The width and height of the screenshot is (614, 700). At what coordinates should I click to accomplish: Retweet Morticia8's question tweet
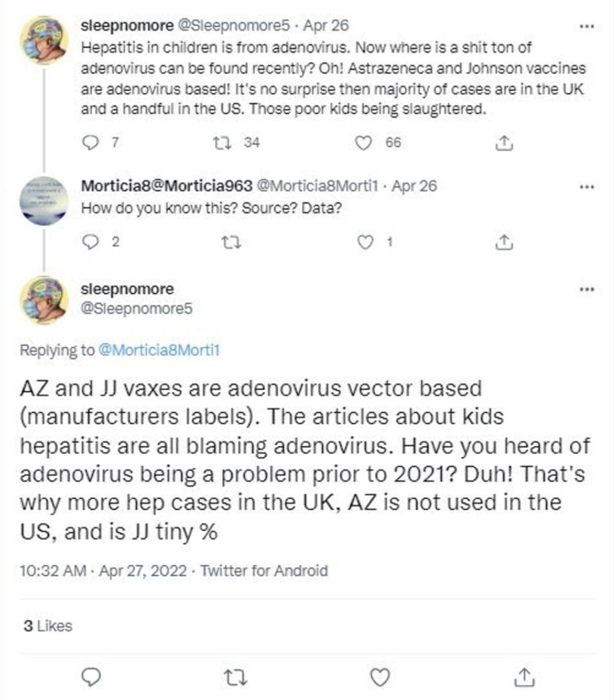click(x=232, y=243)
